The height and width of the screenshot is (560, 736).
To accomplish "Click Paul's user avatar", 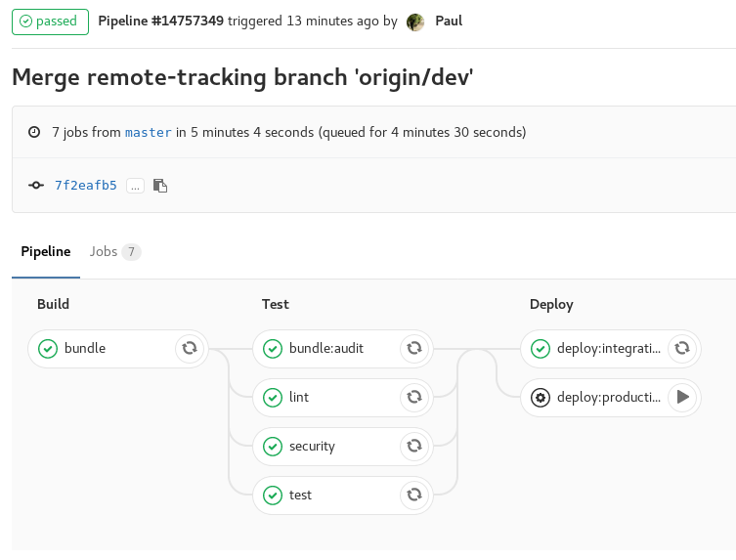I will 415,22.
